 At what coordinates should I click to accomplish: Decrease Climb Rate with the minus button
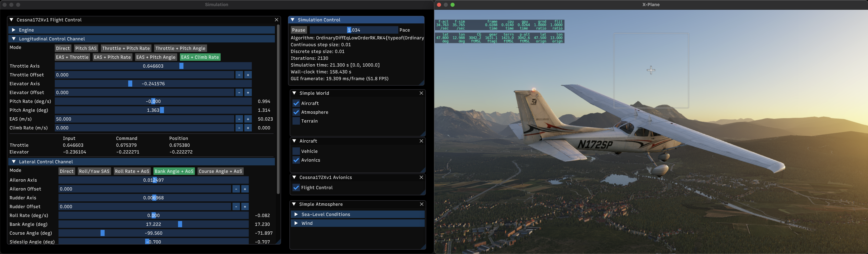(239, 128)
